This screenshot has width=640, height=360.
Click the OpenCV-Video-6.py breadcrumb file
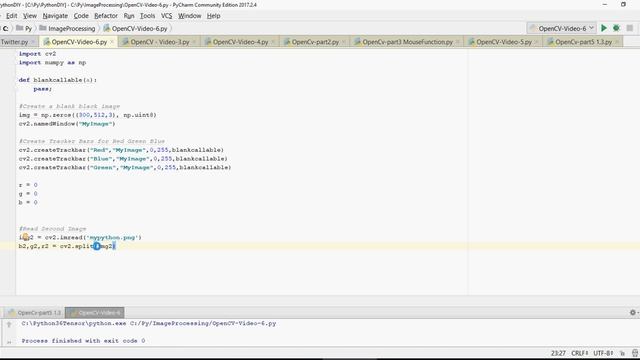tap(136, 29)
